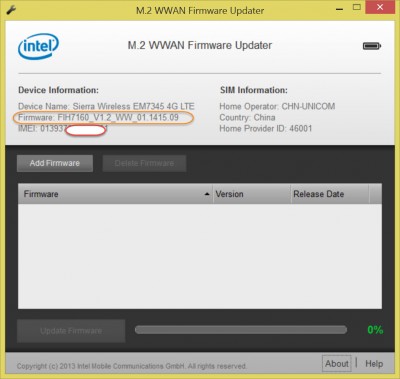
Task: Click the Home Provider ID 46001 text
Action: click(266, 128)
